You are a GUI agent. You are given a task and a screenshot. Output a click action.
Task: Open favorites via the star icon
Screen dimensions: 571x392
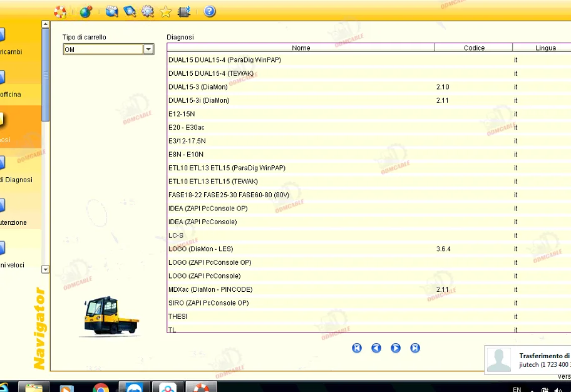pos(165,11)
